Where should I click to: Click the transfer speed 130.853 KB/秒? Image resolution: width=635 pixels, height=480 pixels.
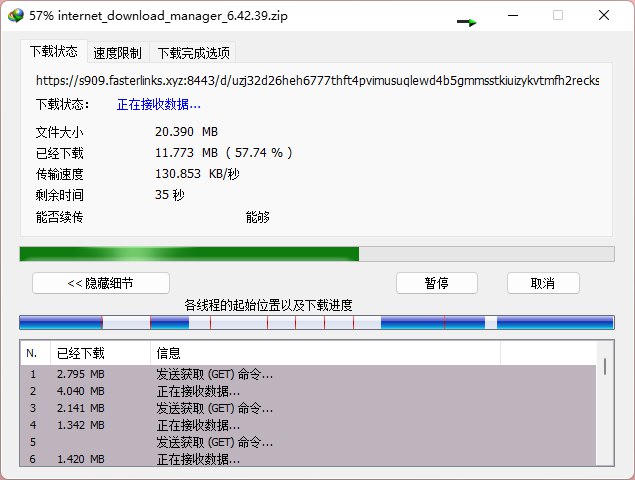pos(197,174)
